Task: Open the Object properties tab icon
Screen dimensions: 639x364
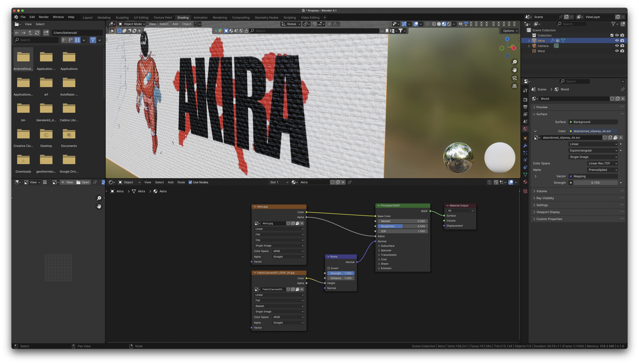Action: (525, 138)
